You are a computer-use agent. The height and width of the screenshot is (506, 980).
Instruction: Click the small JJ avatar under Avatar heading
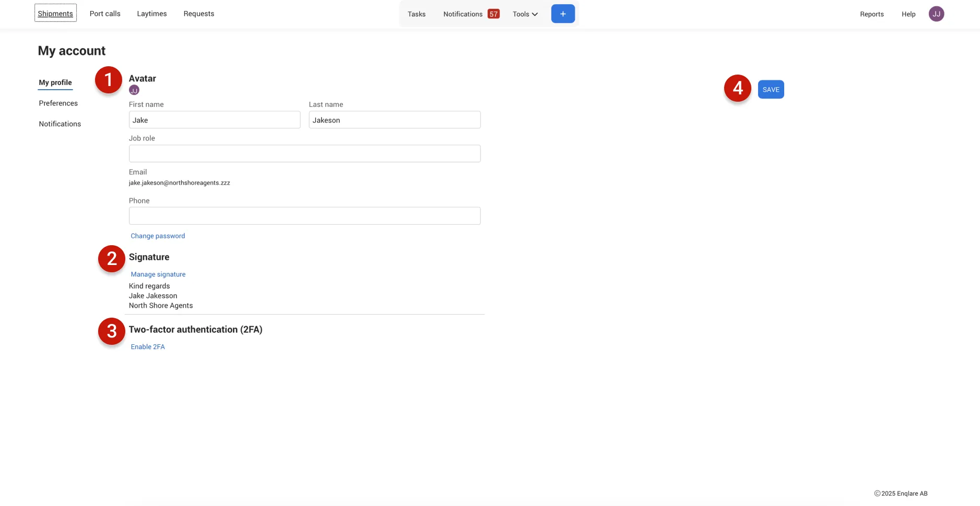click(134, 90)
